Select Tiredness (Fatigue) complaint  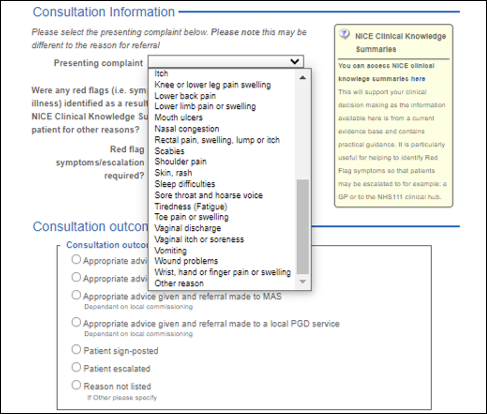pyautogui.click(x=191, y=206)
